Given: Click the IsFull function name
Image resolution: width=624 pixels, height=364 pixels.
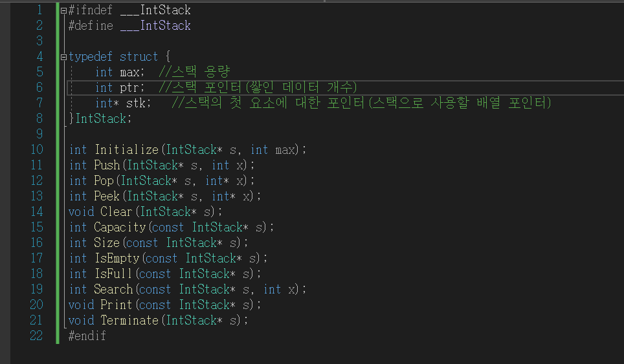Looking at the screenshot, I should click(113, 273).
